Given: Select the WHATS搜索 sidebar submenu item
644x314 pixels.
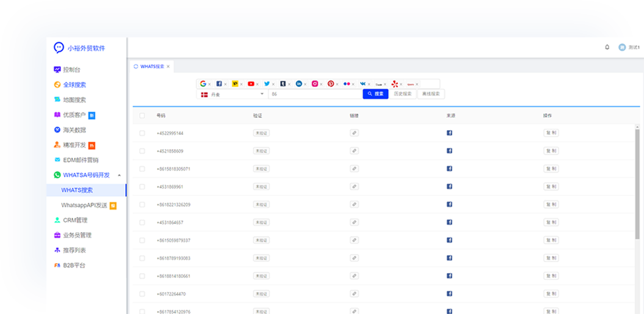Looking at the screenshot, I should 86,190.
